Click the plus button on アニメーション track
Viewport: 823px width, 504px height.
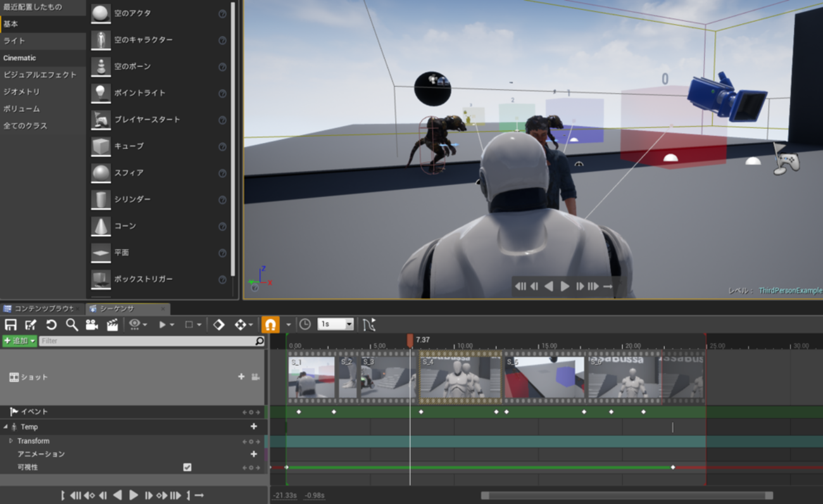pyautogui.click(x=254, y=454)
